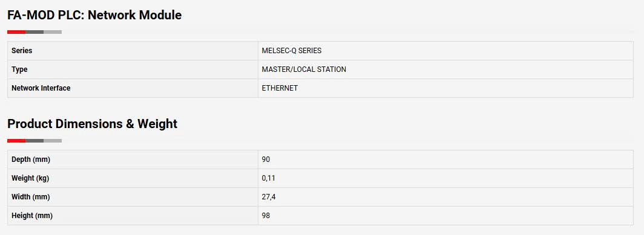Click the MELSEC-Q SERIES value
644x235 pixels.
point(292,51)
